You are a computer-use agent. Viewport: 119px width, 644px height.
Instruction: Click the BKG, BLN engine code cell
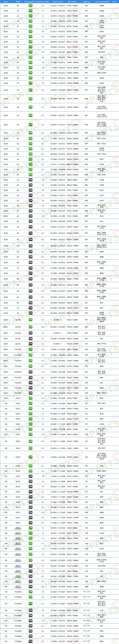101,403
